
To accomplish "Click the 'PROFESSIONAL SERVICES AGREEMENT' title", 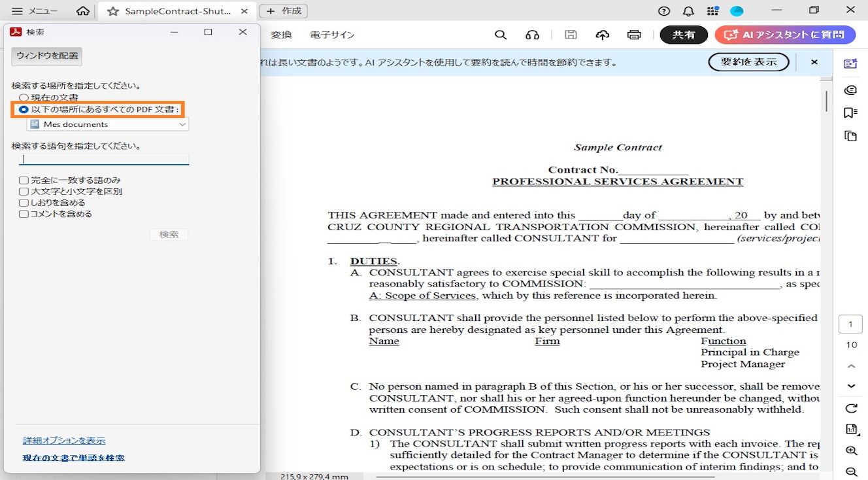I will 618,182.
